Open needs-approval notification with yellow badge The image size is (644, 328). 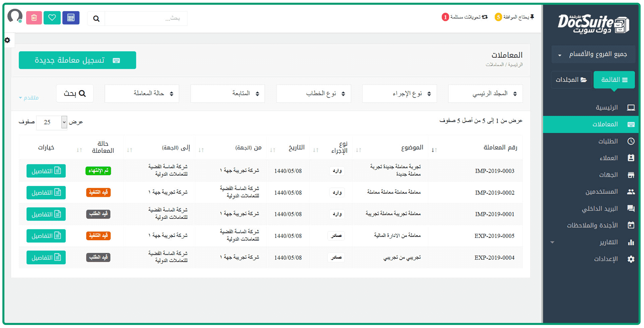514,17
